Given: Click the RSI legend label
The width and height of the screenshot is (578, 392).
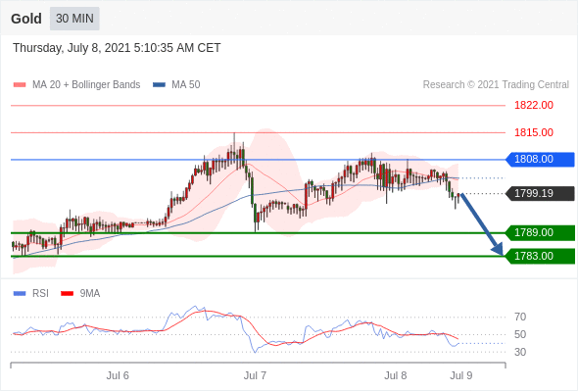Looking at the screenshot, I should pos(40,294).
